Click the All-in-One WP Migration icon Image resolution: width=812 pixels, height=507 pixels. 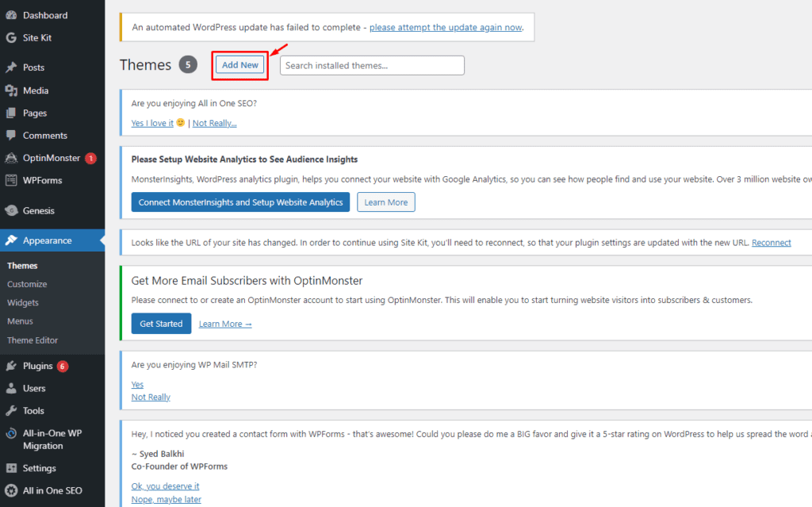pos(11,433)
